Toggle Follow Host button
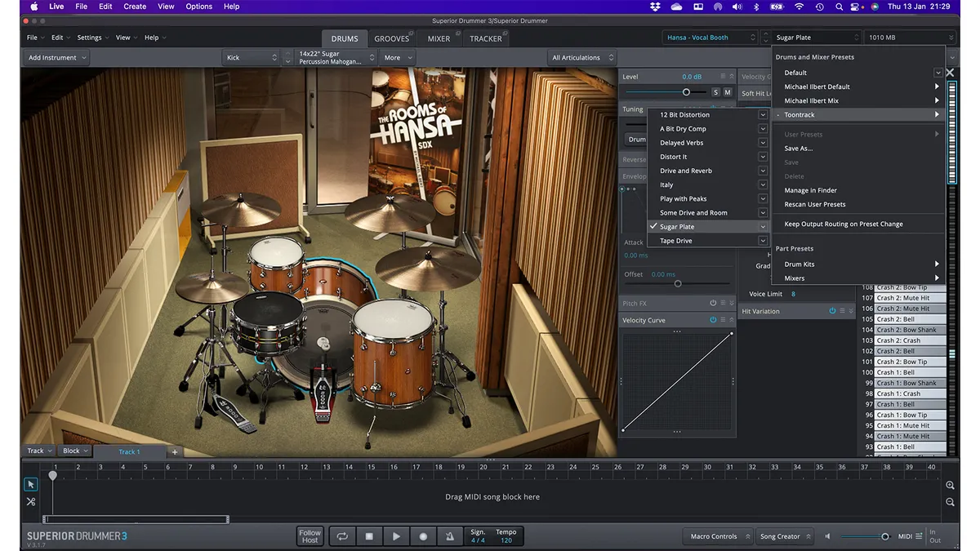Screen dimensions: 980x551 (310, 536)
